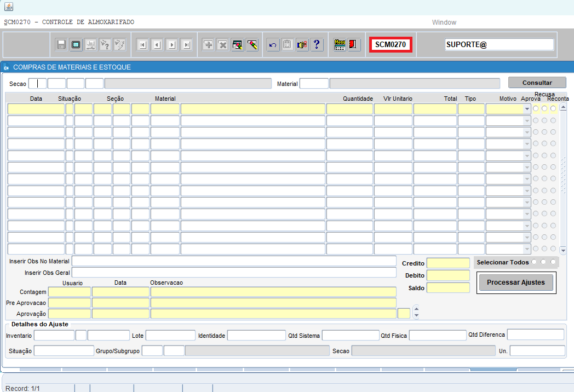Open Help via question mark icon
Screen dimensions: 574x392
[x=317, y=45]
